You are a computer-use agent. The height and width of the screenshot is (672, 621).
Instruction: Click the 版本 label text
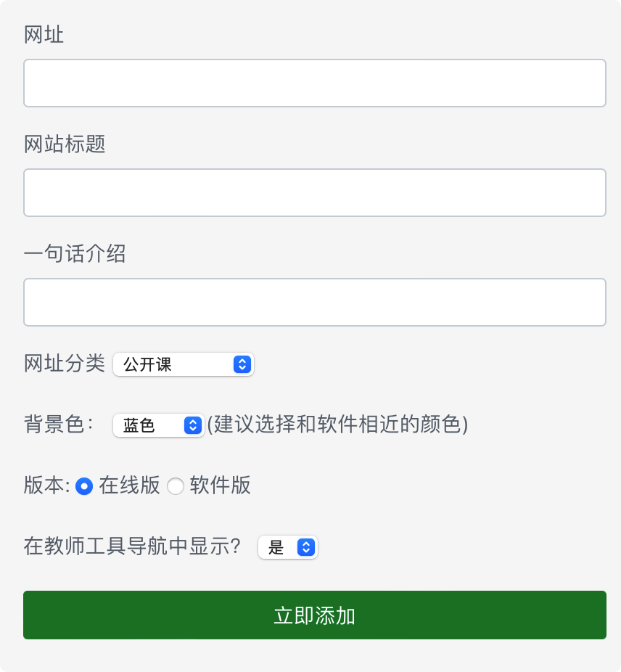pos(46,485)
